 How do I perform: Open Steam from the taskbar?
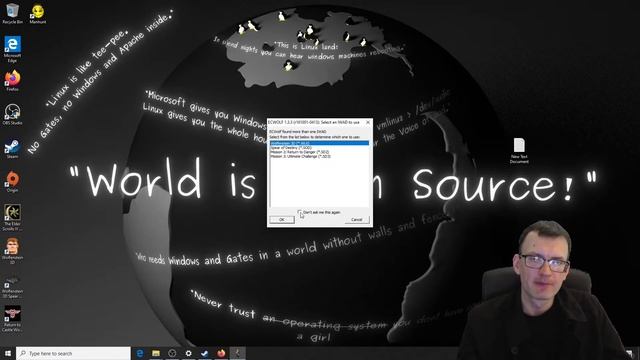(204, 353)
